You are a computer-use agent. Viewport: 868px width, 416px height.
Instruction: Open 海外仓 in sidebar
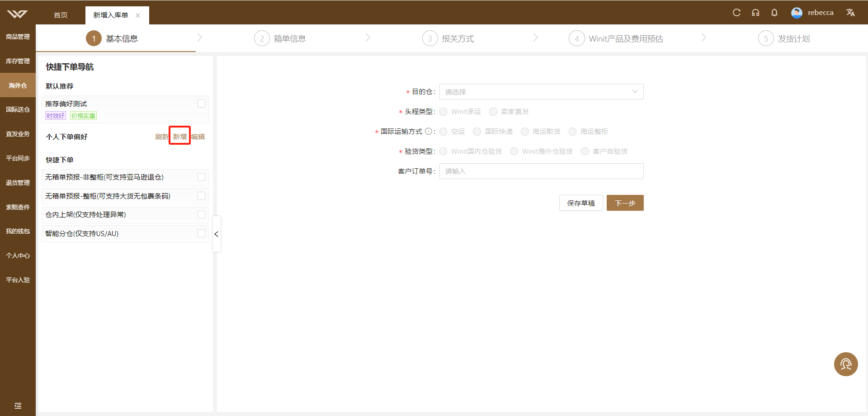(18, 85)
